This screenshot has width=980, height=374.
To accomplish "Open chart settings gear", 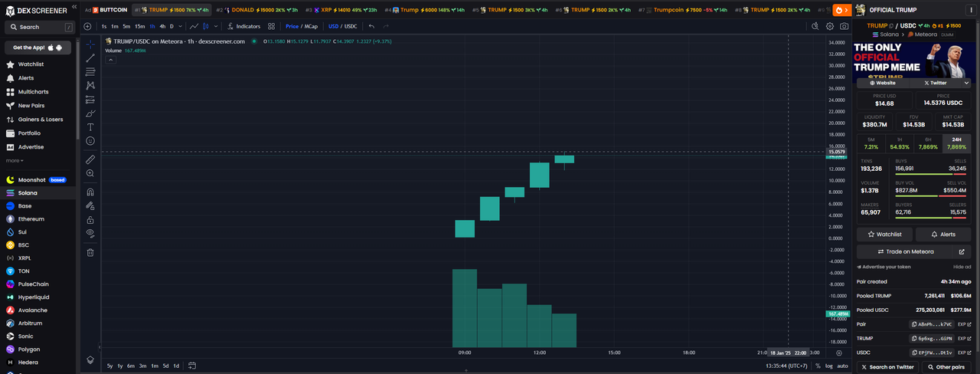I will [830, 26].
